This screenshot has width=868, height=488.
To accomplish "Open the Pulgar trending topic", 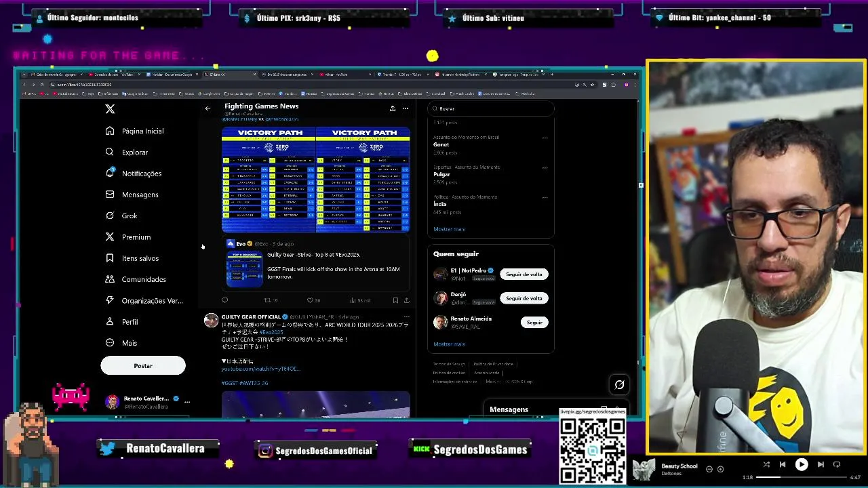I will coord(441,174).
